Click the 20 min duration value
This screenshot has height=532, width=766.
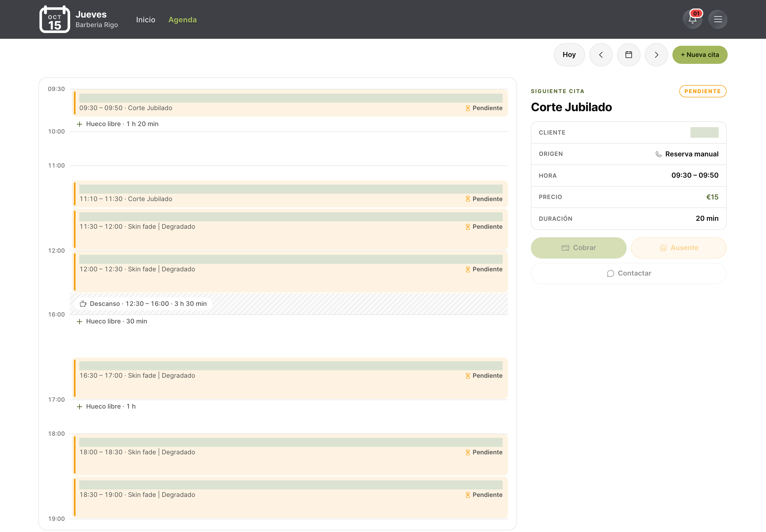707,218
